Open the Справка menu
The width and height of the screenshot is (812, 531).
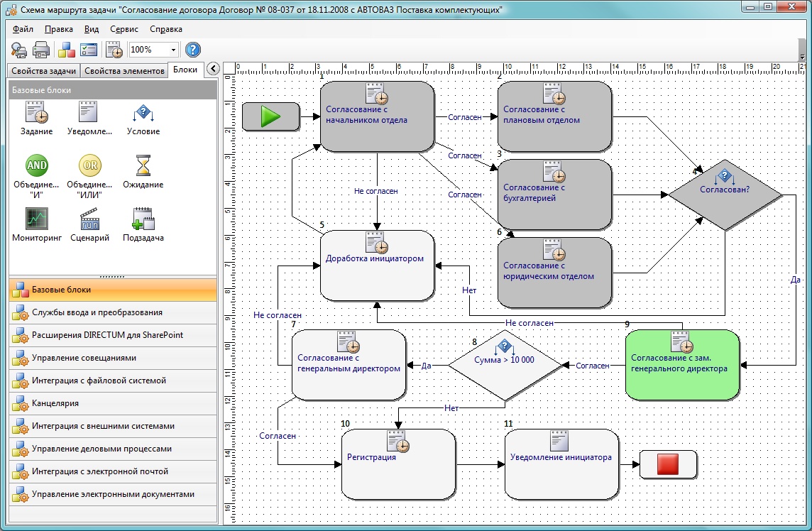point(165,29)
